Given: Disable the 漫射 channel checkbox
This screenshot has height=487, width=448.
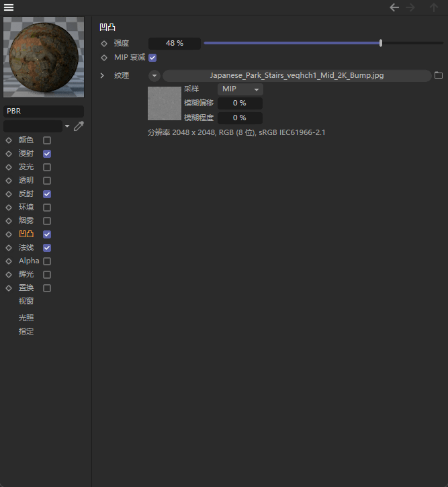Looking at the screenshot, I should pyautogui.click(x=47, y=154).
